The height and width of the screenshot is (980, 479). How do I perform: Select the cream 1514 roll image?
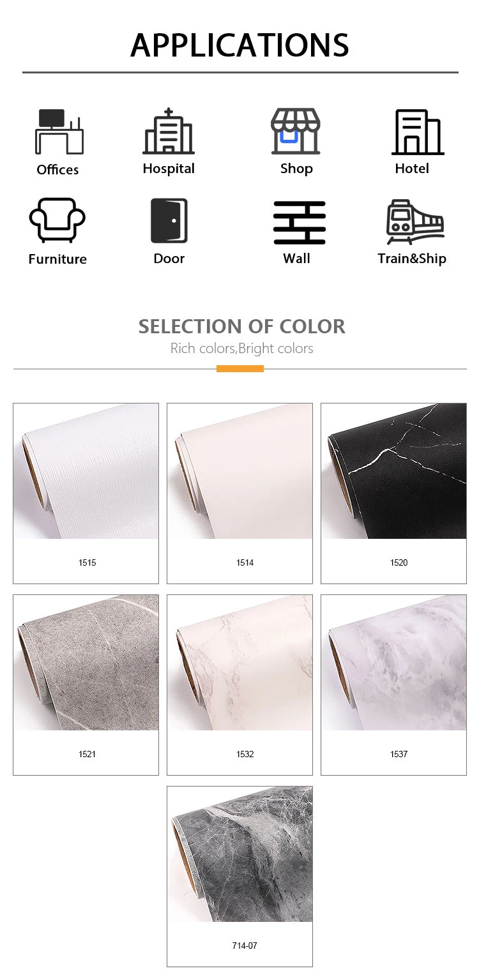240,471
